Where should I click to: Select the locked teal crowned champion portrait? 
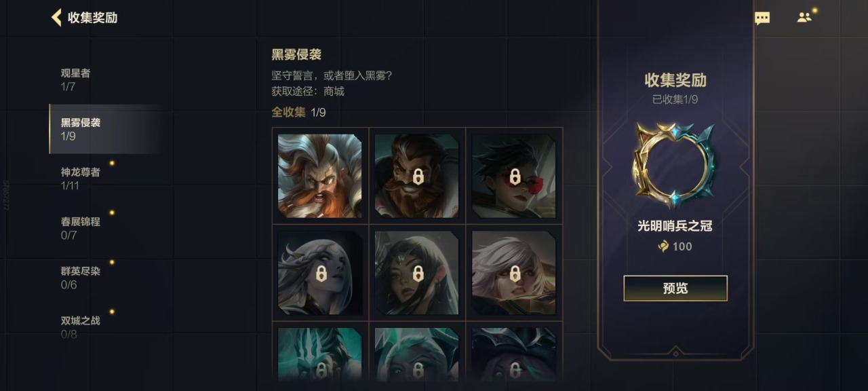pos(320,354)
